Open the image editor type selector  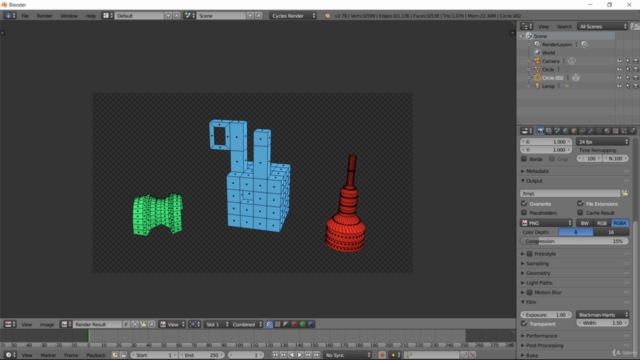click(10, 324)
